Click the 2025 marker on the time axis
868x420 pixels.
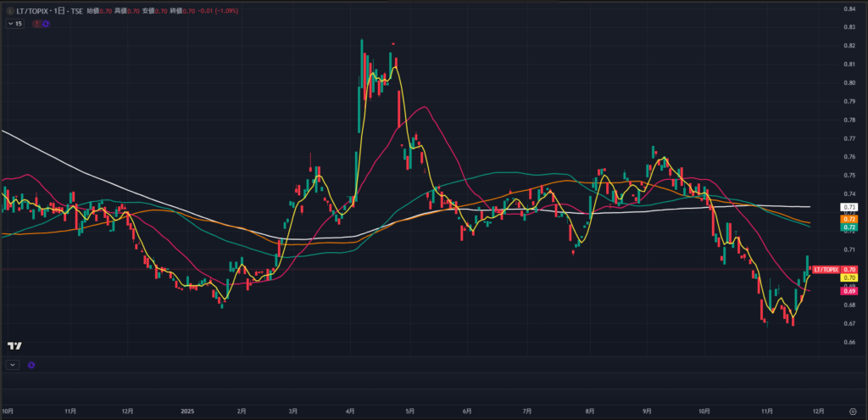pyautogui.click(x=186, y=411)
